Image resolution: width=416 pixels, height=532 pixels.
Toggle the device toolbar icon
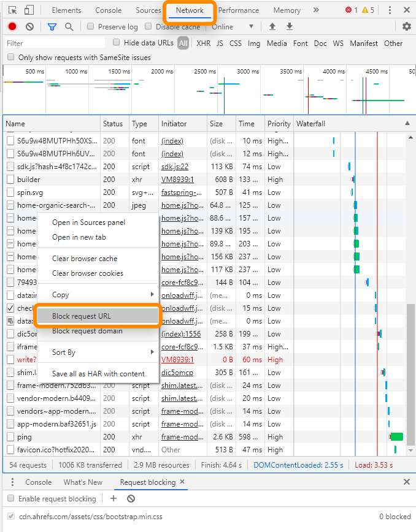29,10
